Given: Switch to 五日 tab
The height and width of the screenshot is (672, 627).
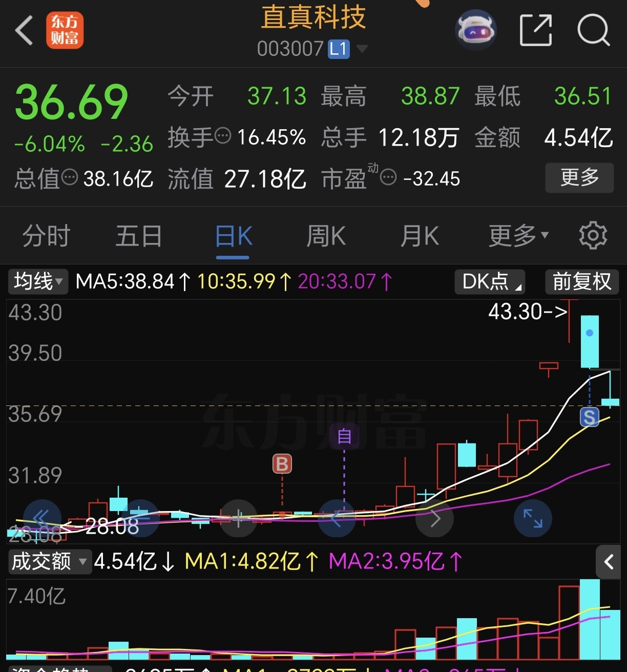Looking at the screenshot, I should [x=139, y=236].
